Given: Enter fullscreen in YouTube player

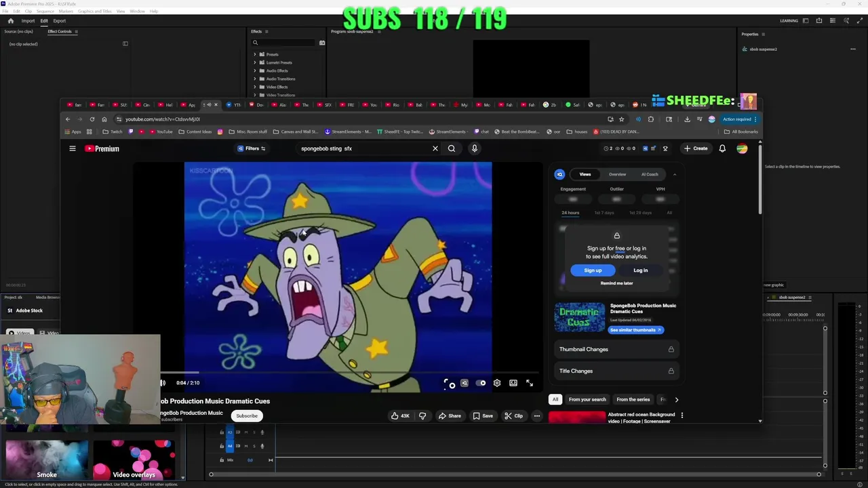Looking at the screenshot, I should 530,383.
